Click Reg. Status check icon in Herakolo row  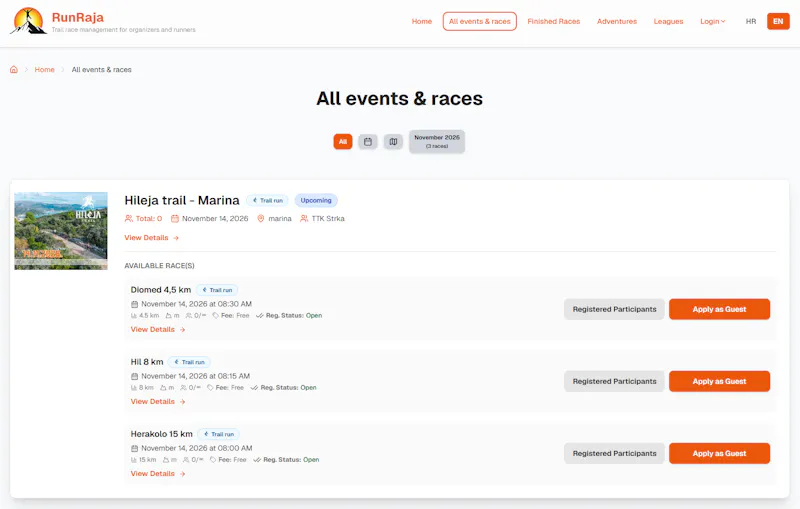click(x=257, y=460)
